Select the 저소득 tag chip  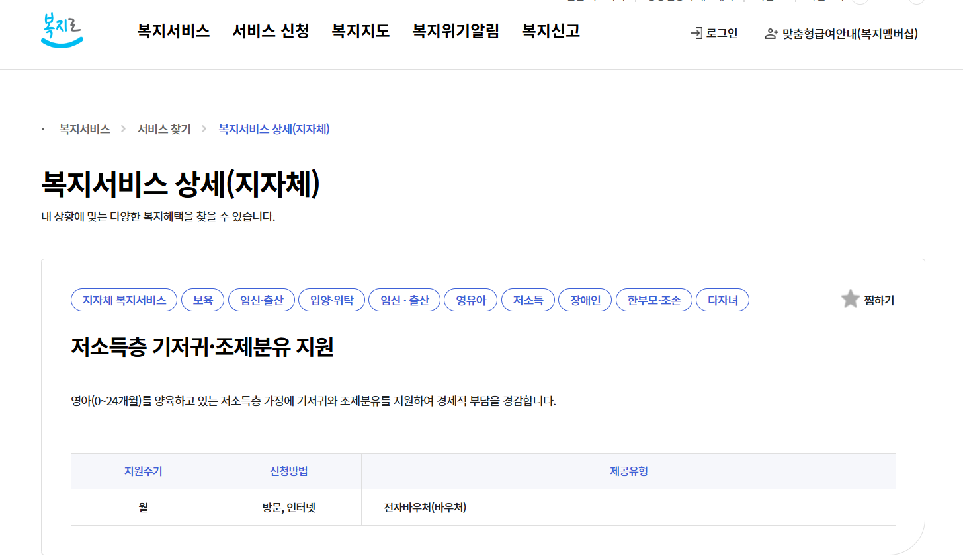click(528, 300)
